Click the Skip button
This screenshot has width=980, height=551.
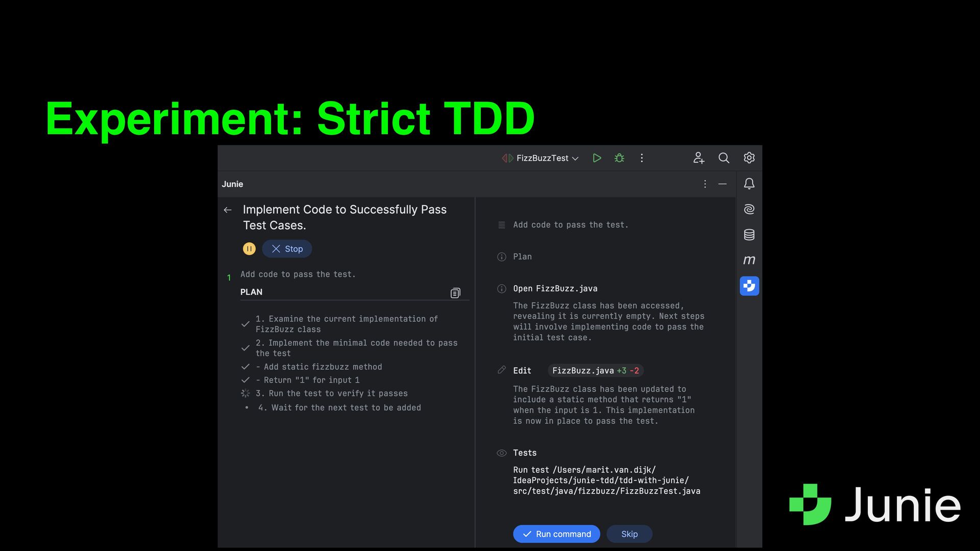[629, 534]
